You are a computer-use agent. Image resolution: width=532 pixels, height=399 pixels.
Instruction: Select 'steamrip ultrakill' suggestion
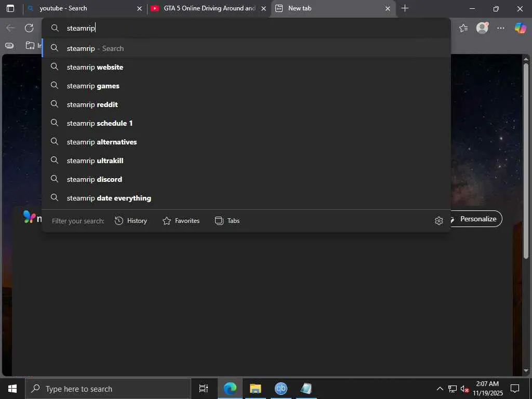tap(246, 160)
